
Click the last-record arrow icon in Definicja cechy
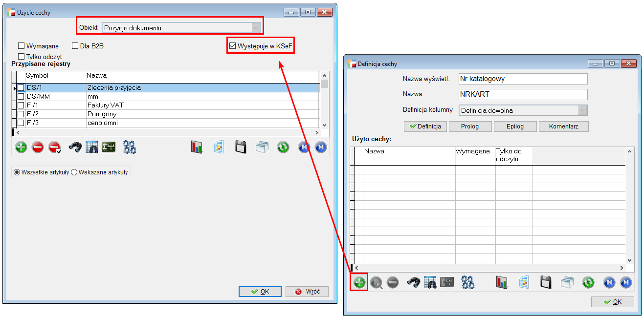pyautogui.click(x=626, y=282)
